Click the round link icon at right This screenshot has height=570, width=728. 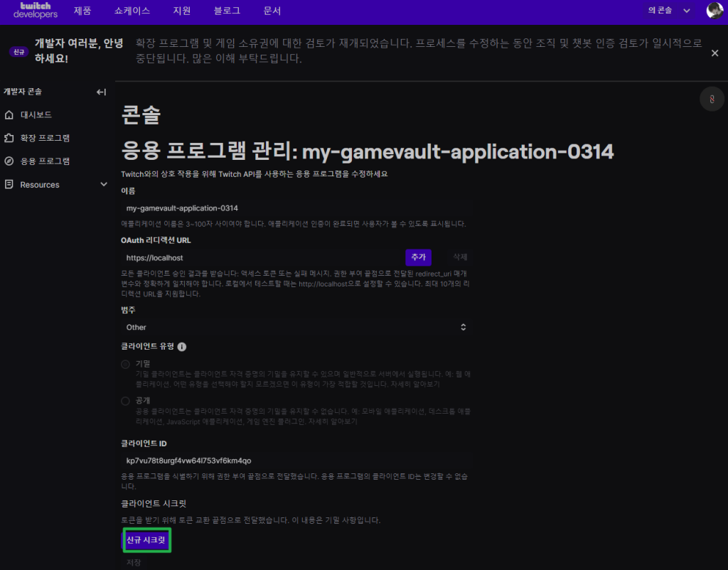(711, 100)
